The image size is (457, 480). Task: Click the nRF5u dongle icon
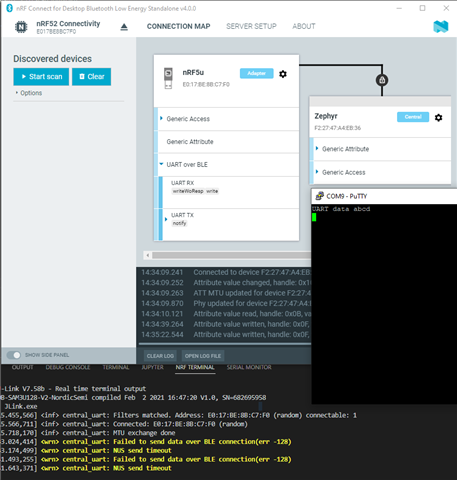168,78
